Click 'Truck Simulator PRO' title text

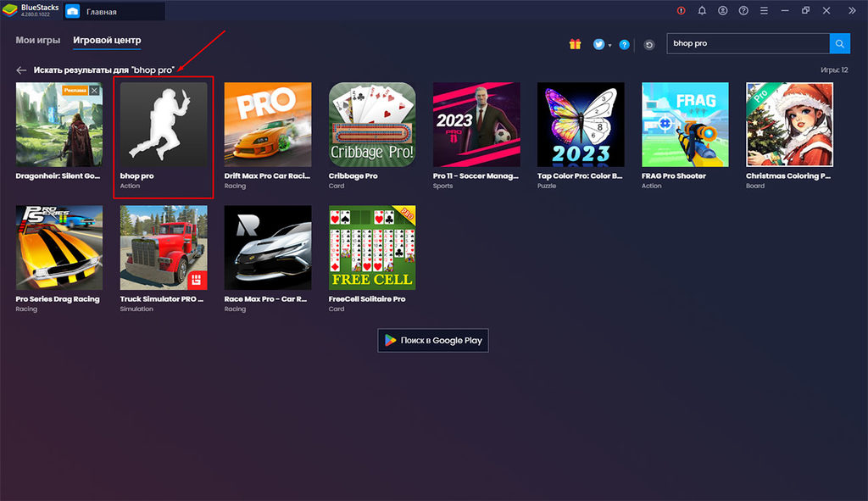click(162, 299)
